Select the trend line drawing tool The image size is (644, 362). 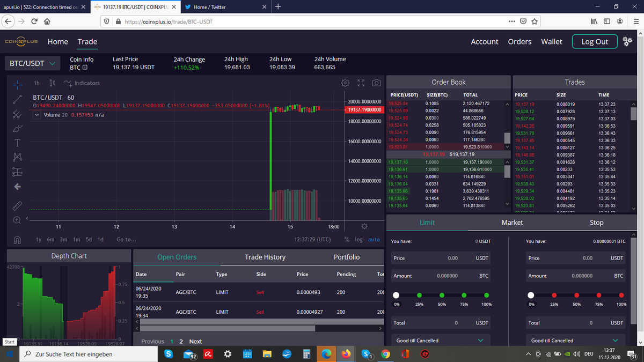point(17,99)
